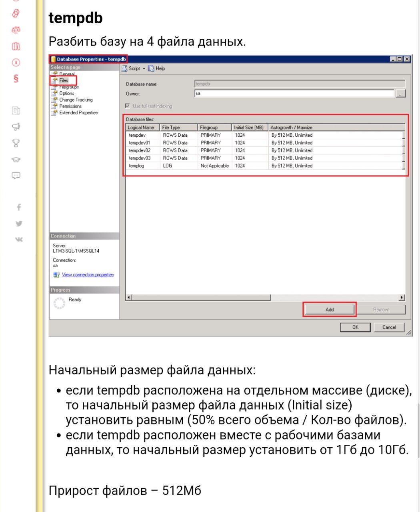The width and height of the screenshot is (420, 512).
Task: Click the books library icon in sidebar
Action: 16,46
